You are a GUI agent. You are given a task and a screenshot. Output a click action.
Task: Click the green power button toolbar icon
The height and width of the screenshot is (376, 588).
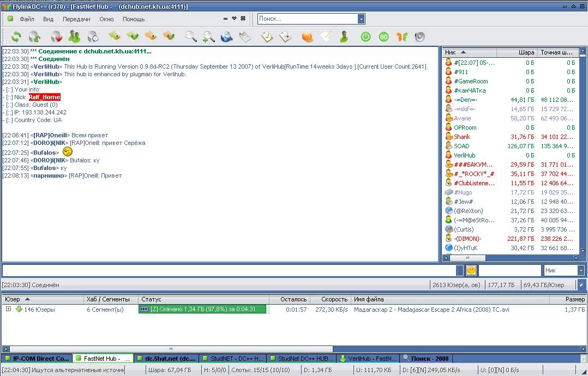coord(365,37)
